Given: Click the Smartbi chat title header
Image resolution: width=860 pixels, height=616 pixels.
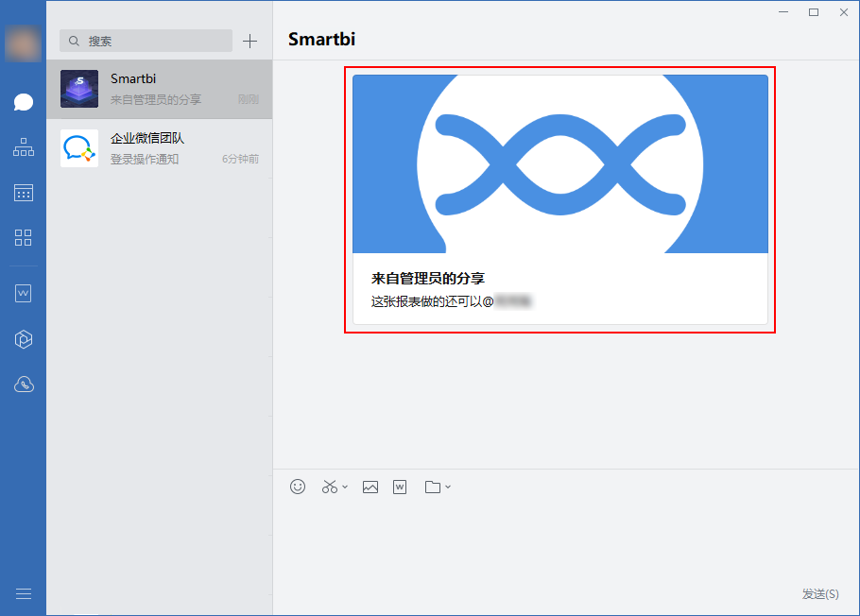Looking at the screenshot, I should [x=322, y=40].
